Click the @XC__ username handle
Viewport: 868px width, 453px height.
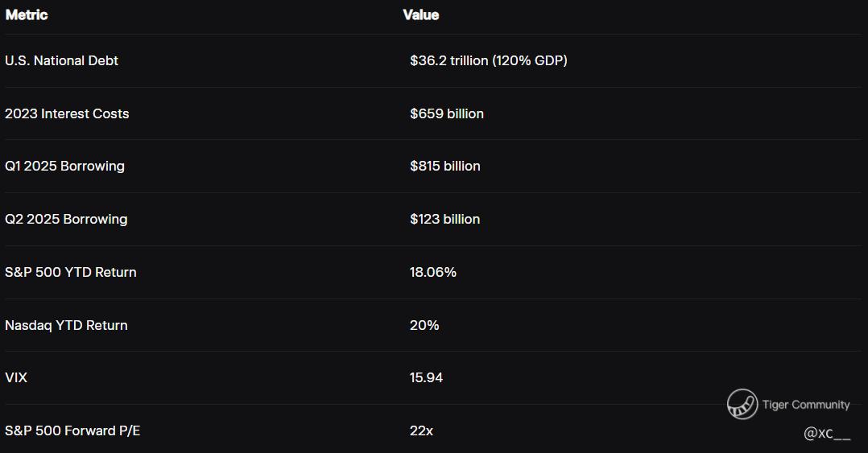point(827,434)
